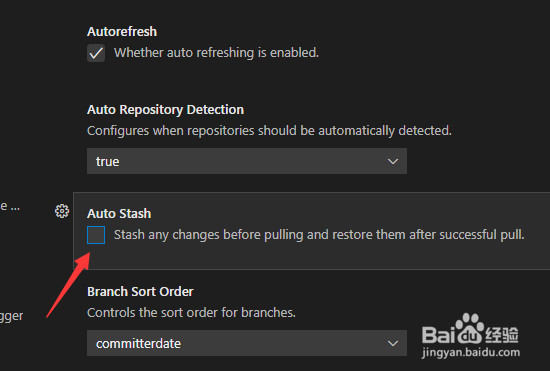Click the 'Configures when repositories' description text
This screenshot has width=550, height=371.
269,131
